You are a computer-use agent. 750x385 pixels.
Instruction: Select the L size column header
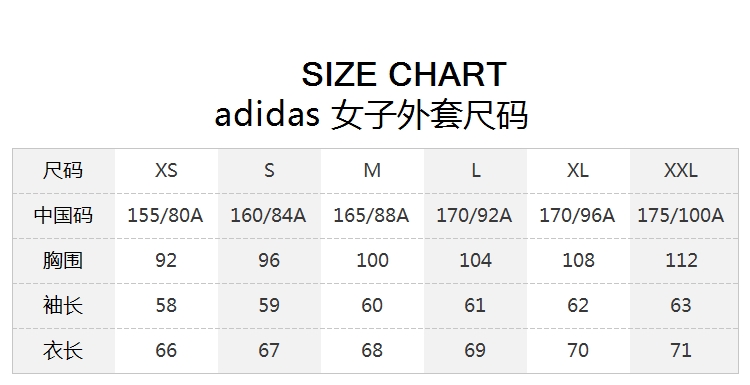tap(475, 171)
